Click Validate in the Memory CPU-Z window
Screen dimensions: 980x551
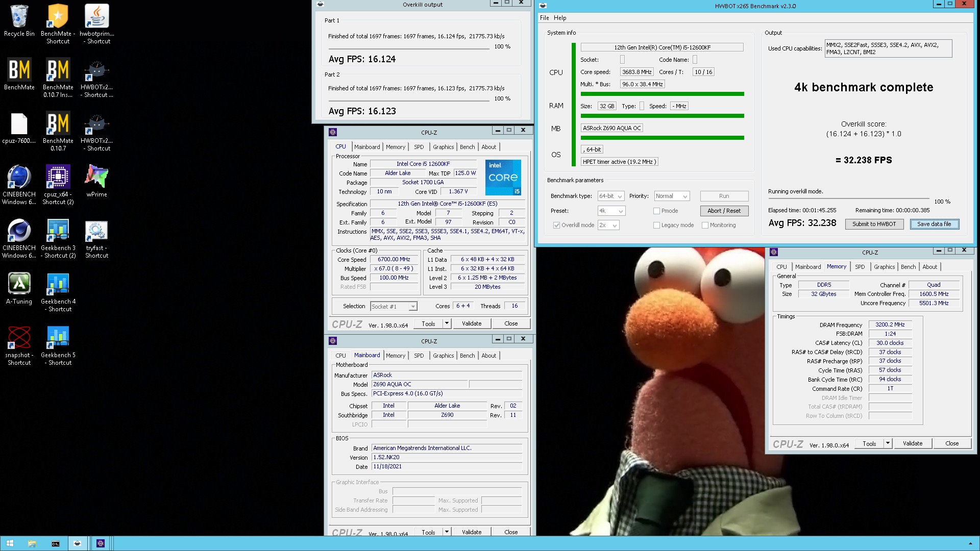(x=912, y=443)
